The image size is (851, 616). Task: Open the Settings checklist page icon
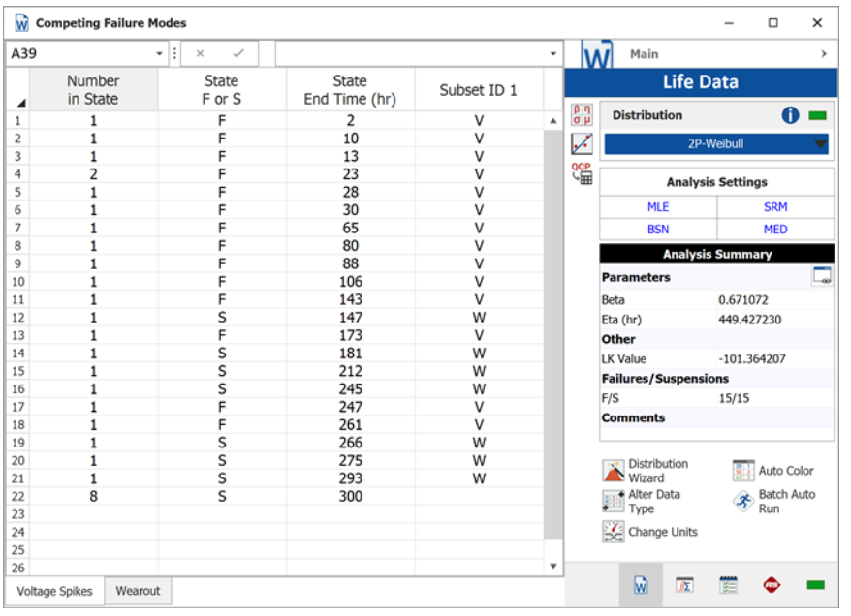tap(728, 585)
